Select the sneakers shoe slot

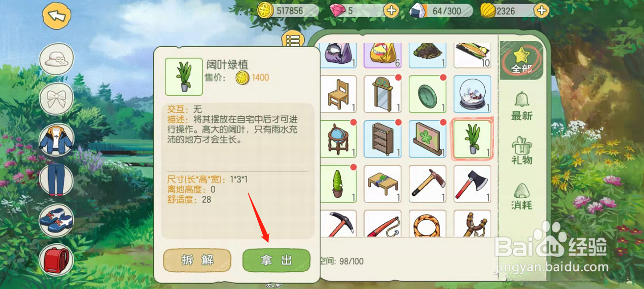tap(56, 220)
